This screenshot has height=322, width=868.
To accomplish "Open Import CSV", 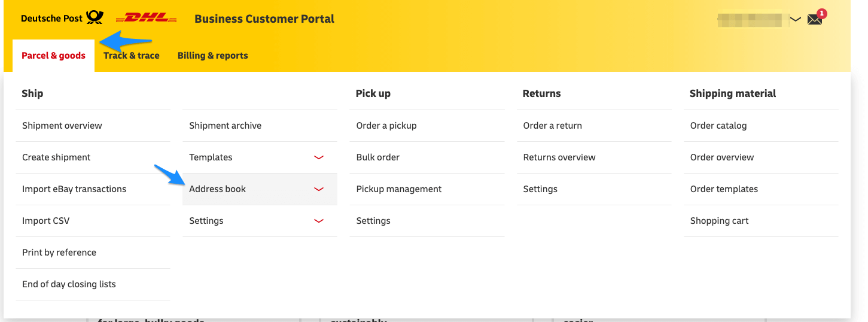I will pos(93,221).
